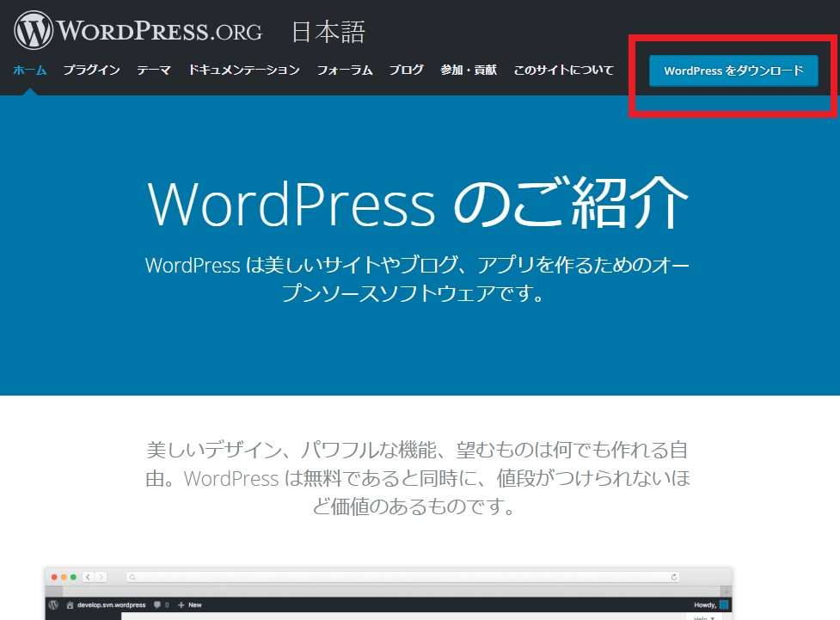Image resolution: width=840 pixels, height=620 pixels.
Task: Click the address bar in the preview browser
Action: (x=403, y=577)
